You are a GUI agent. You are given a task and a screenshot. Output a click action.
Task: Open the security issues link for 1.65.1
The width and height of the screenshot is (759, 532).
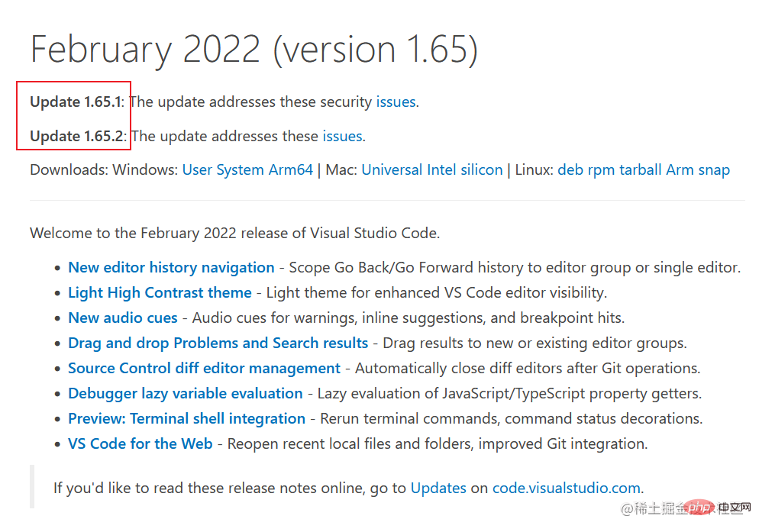(x=396, y=102)
